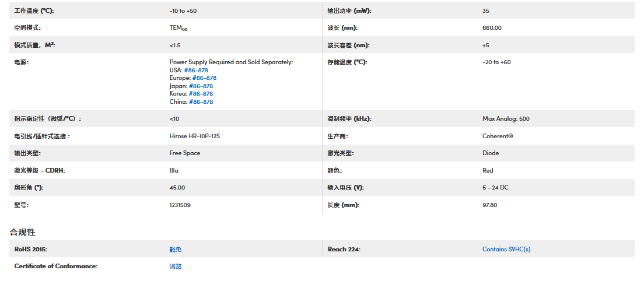Open the USA power supply #86-878 link
Image resolution: width=644 pixels, height=284 pixels.
(196, 70)
